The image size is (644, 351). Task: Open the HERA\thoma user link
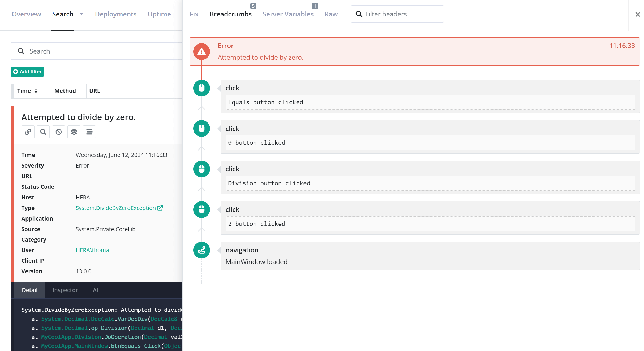92,250
